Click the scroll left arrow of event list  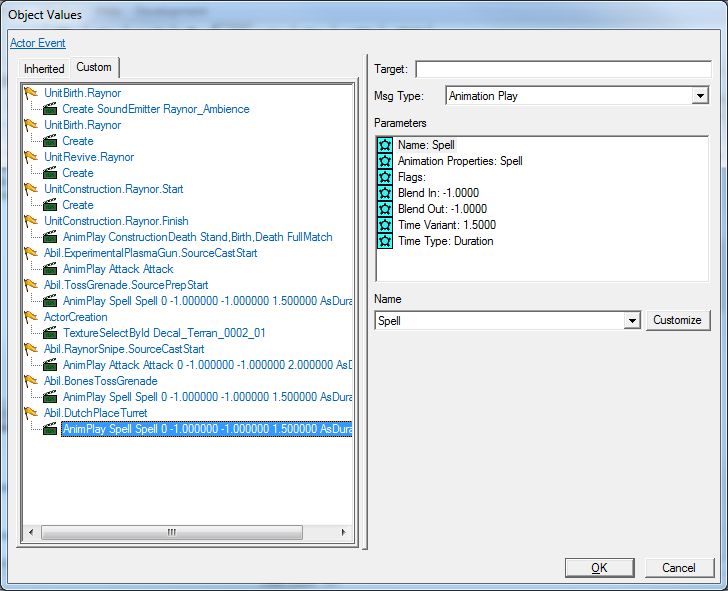point(31,532)
